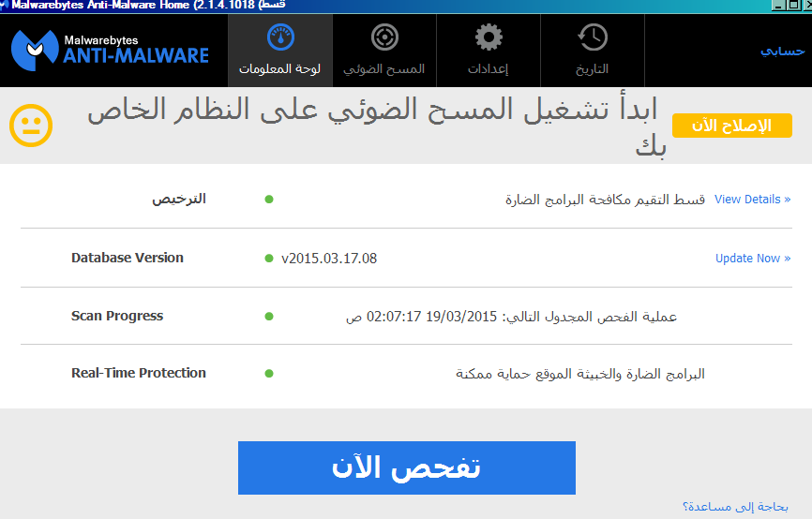Click green status dot beside Database Version
This screenshot has height=519, width=812.
coord(269,259)
